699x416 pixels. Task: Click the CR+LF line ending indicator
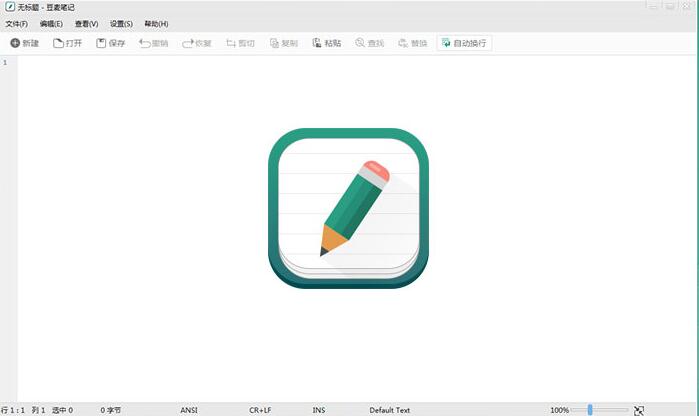pyautogui.click(x=260, y=410)
